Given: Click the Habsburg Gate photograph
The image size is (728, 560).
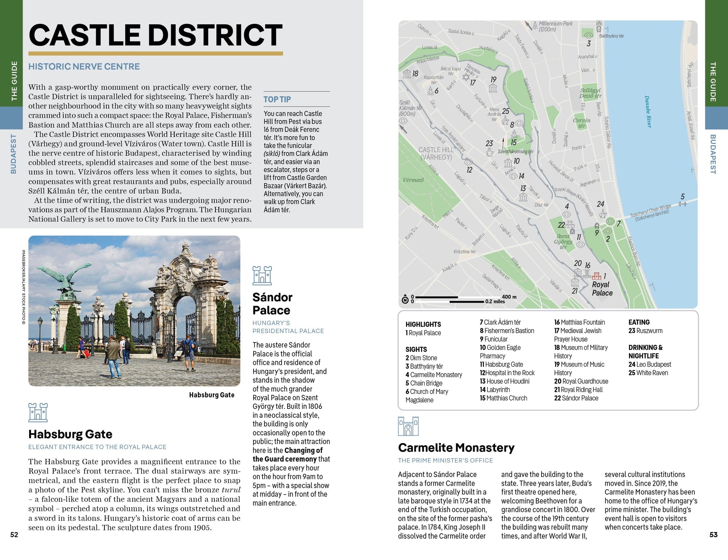Looking at the screenshot, I should pos(134,311).
